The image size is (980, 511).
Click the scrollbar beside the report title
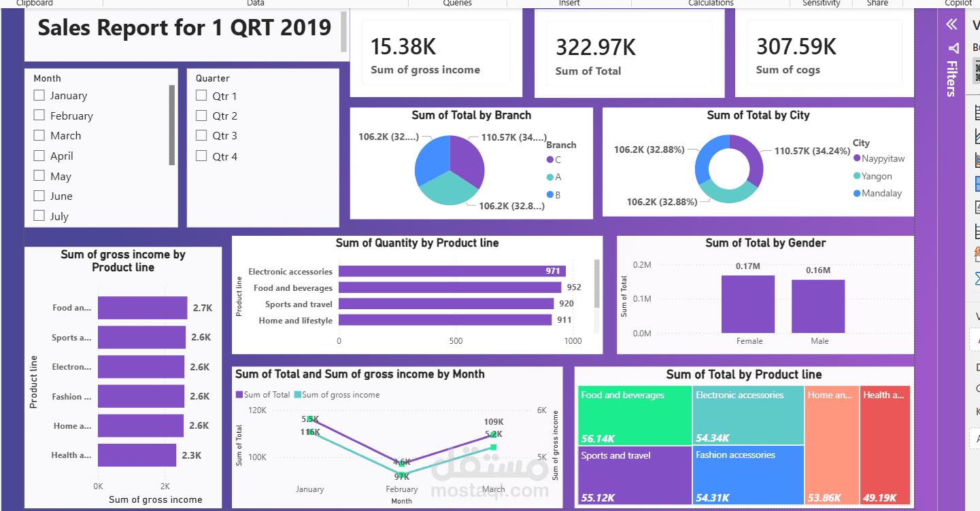pyautogui.click(x=343, y=32)
